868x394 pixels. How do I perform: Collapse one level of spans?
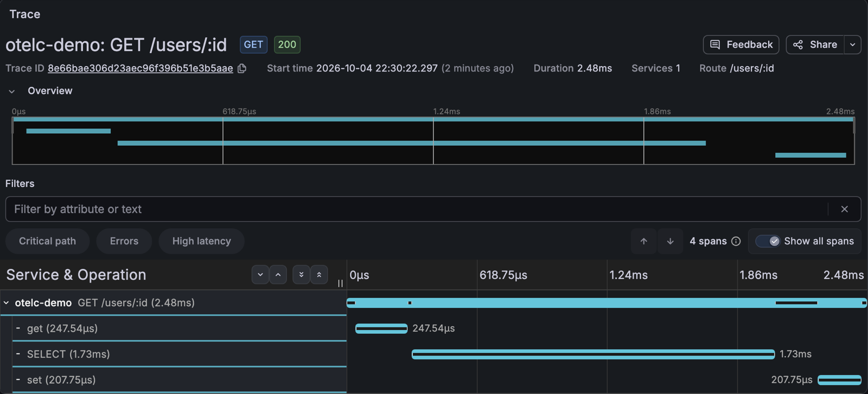tap(278, 275)
